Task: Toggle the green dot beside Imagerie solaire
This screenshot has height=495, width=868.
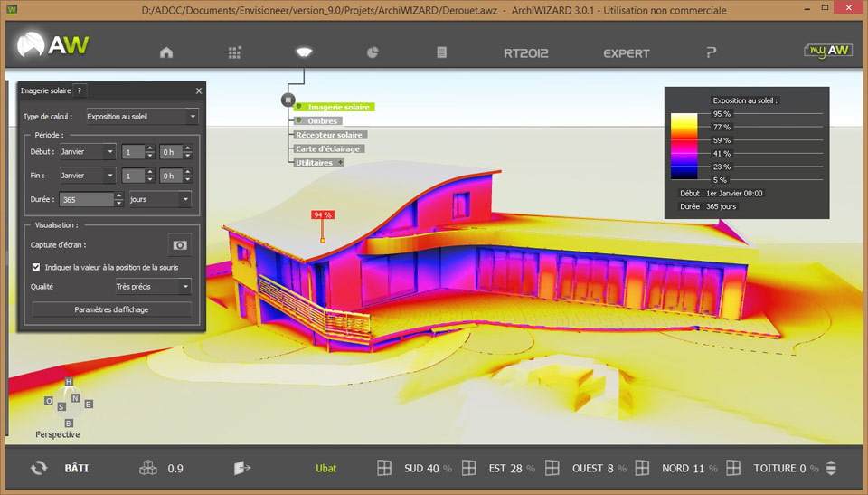Action: click(299, 106)
